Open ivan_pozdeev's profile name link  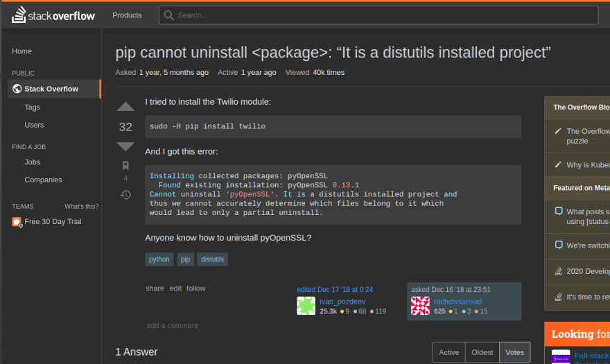click(x=342, y=302)
